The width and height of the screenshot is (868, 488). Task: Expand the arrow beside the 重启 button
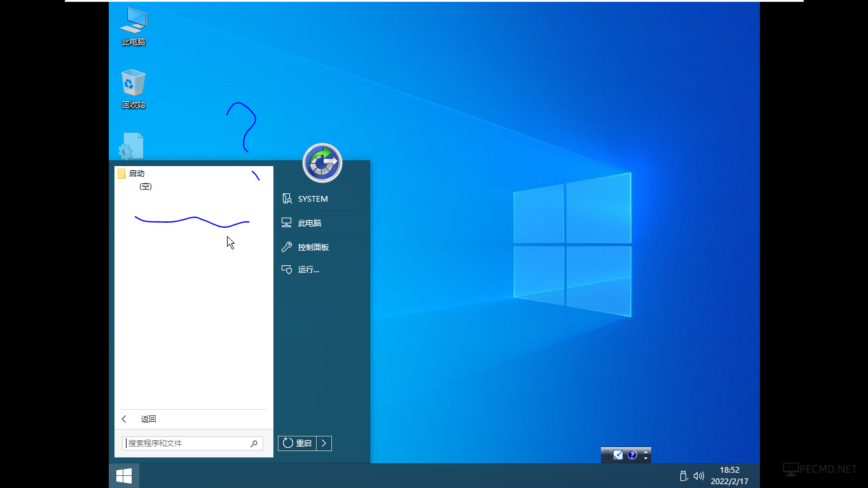pos(324,443)
